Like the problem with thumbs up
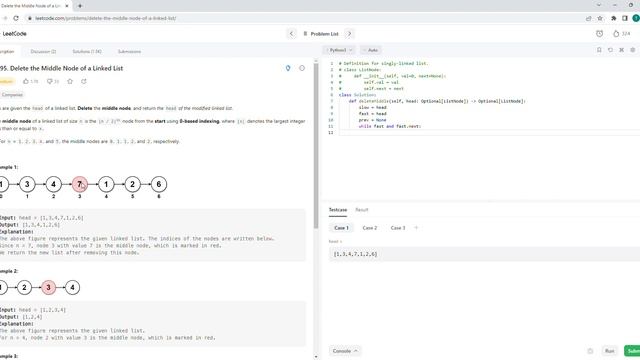640x360 pixels. [31, 81]
